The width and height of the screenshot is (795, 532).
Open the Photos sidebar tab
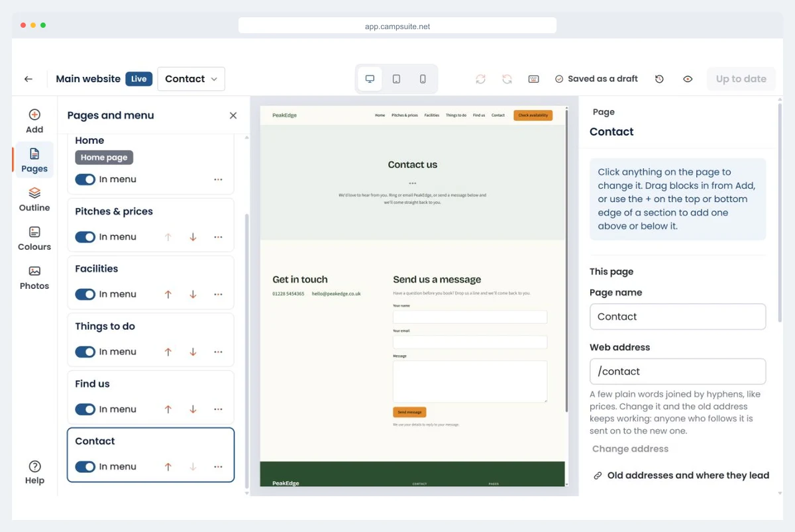34,278
